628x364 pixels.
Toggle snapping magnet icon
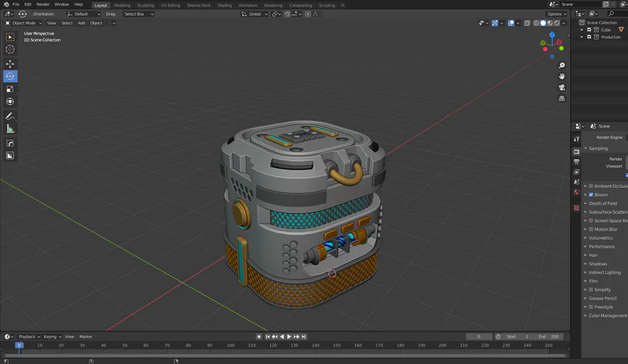287,14
